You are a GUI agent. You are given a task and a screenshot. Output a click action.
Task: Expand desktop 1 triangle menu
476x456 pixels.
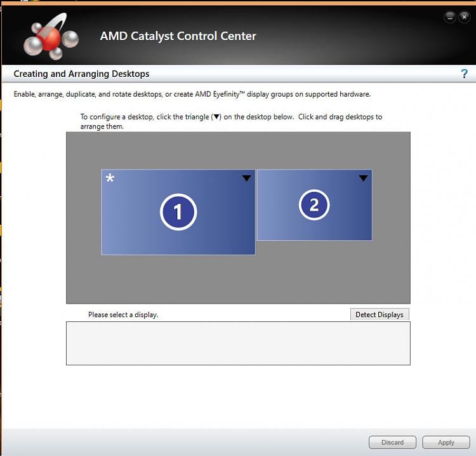(x=246, y=178)
